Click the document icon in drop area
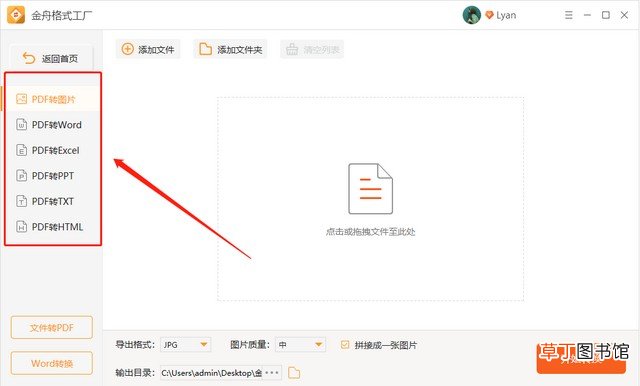Screen dimensions: 640x386 (370, 189)
